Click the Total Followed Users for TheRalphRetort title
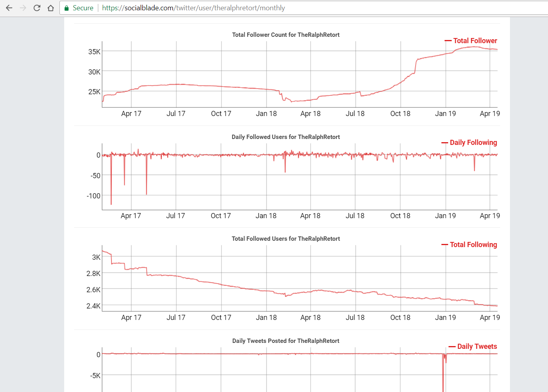This screenshot has width=548, height=392. click(x=286, y=239)
